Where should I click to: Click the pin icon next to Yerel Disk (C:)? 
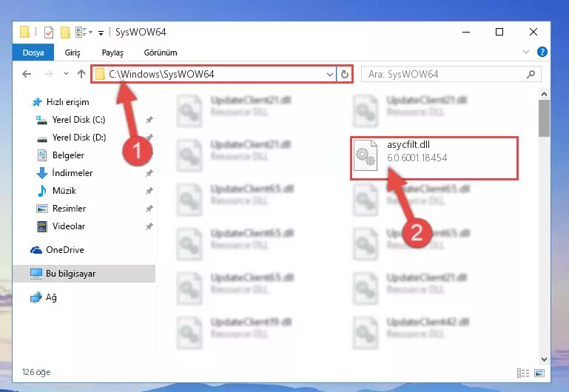(x=149, y=120)
